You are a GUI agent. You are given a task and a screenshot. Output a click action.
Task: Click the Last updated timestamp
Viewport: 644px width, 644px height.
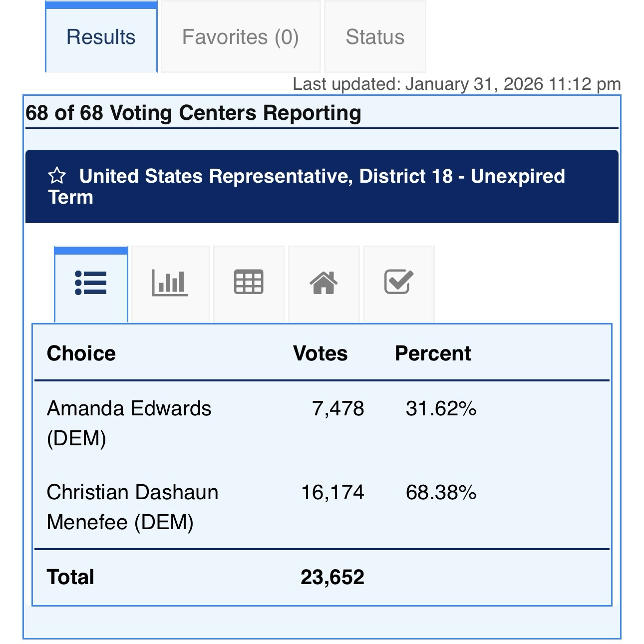point(456,84)
